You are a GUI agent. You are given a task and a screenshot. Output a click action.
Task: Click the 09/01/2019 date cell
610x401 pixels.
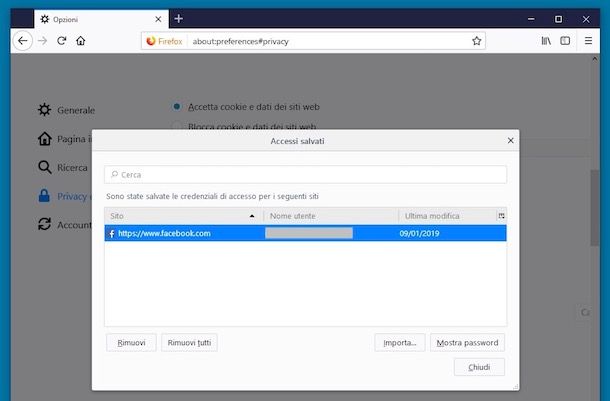419,233
